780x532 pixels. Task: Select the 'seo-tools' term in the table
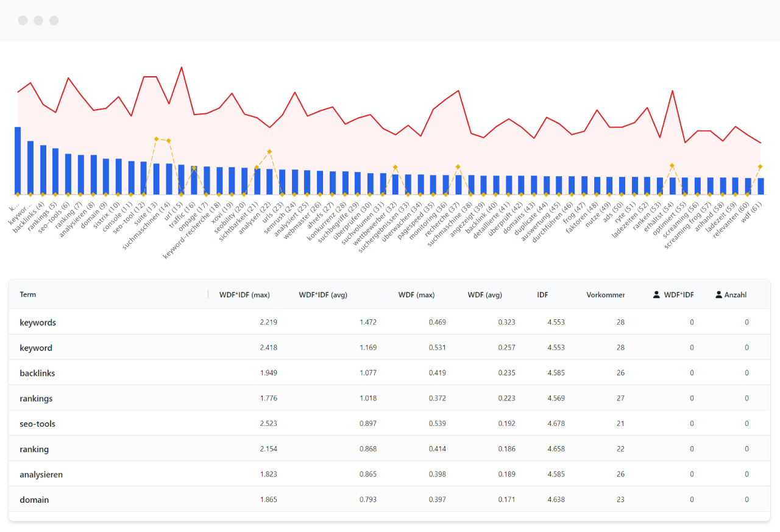[x=37, y=424]
